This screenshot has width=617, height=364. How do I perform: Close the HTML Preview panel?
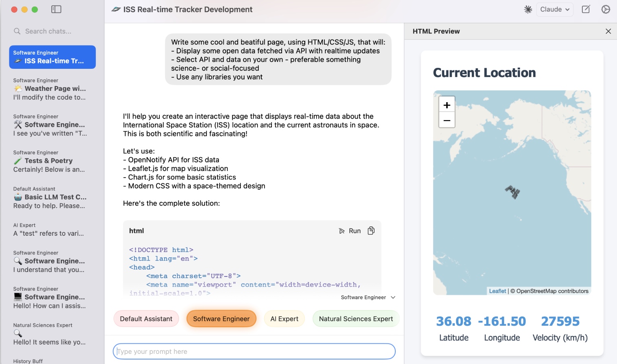tap(608, 31)
